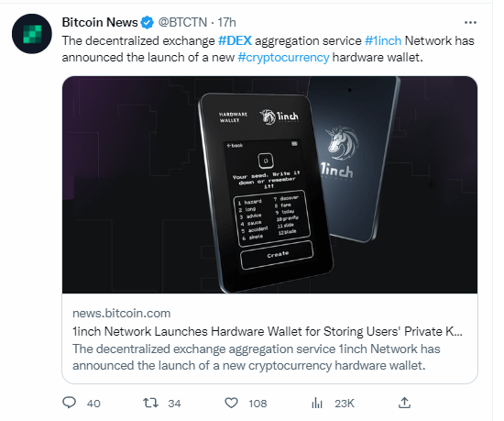Click the reply speech bubble icon
Viewport: 504px width, 421px height.
tap(69, 403)
